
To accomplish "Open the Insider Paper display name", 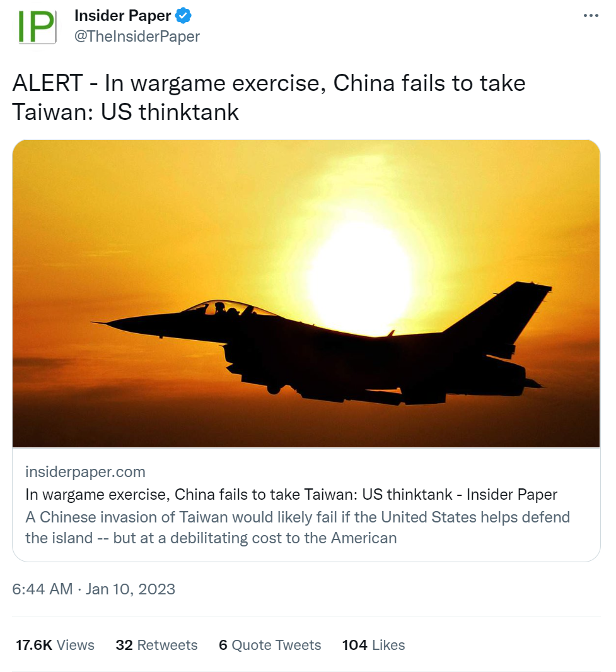I will pyautogui.click(x=122, y=16).
